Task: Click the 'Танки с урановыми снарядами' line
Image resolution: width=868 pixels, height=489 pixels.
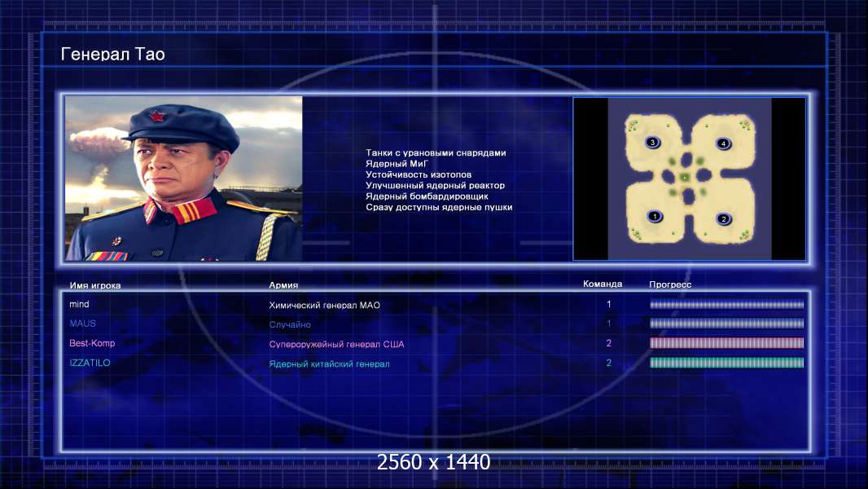Action: 436,153
